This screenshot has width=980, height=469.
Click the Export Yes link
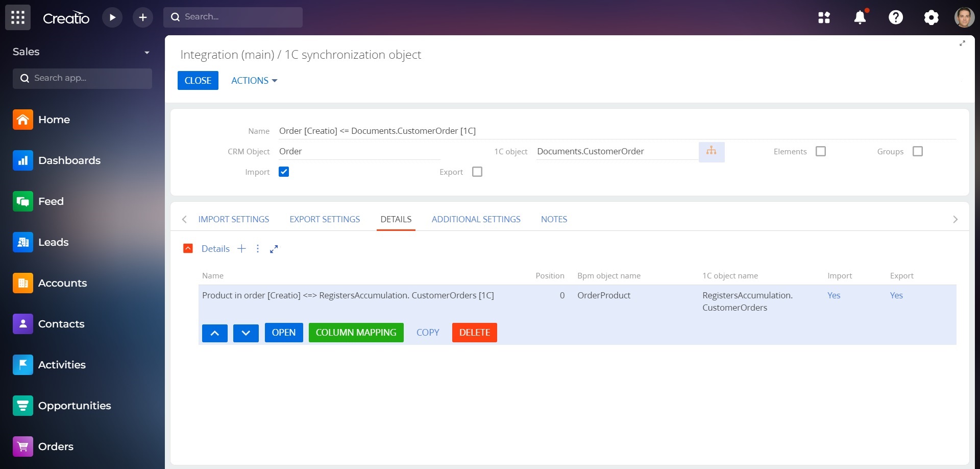tap(896, 295)
